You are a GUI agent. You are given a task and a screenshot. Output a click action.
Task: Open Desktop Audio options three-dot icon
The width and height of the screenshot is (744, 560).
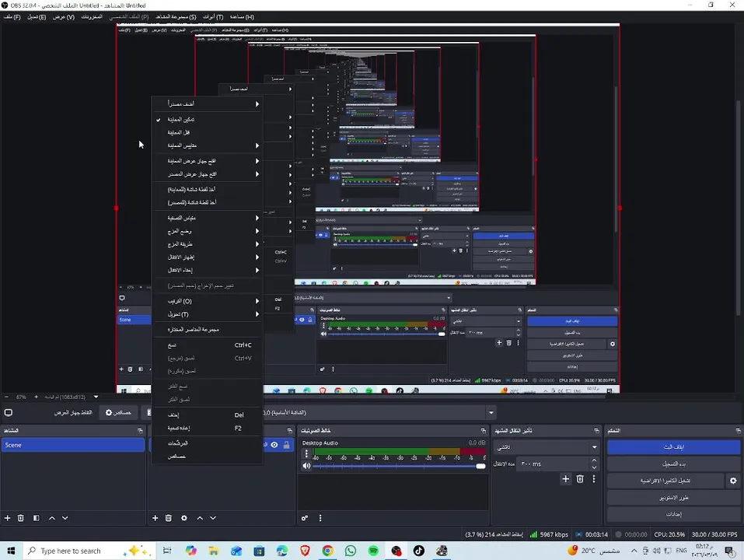coord(306,454)
